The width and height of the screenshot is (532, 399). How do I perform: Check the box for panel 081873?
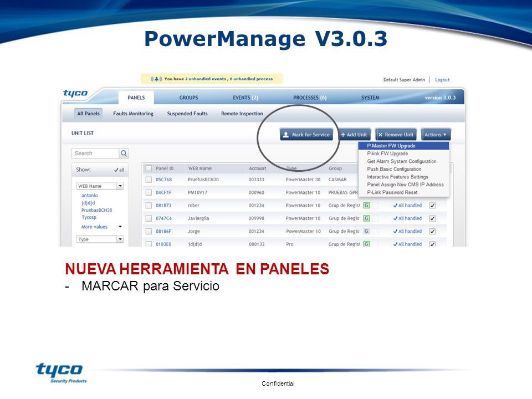pyautogui.click(x=149, y=205)
